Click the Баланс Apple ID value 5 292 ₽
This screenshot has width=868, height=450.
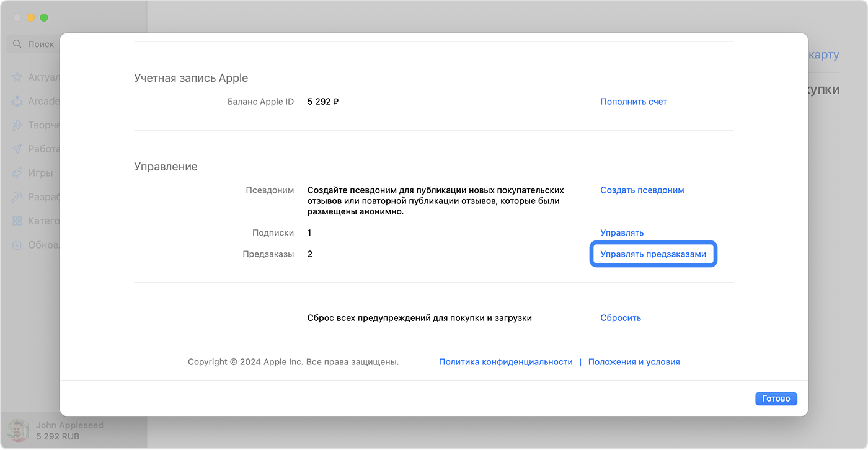coord(323,102)
